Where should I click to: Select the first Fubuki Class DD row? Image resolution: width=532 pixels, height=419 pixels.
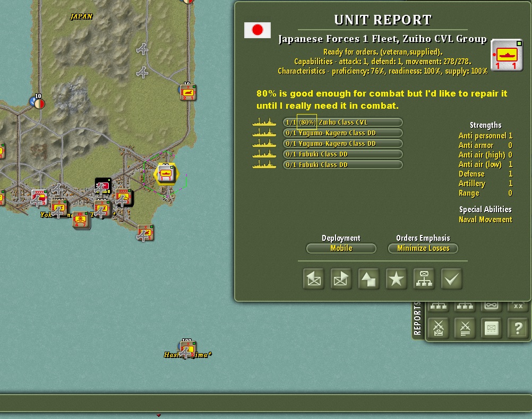click(x=342, y=154)
